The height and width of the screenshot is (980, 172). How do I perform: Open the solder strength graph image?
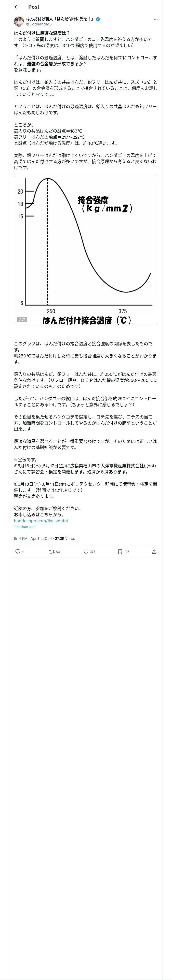[x=86, y=250]
